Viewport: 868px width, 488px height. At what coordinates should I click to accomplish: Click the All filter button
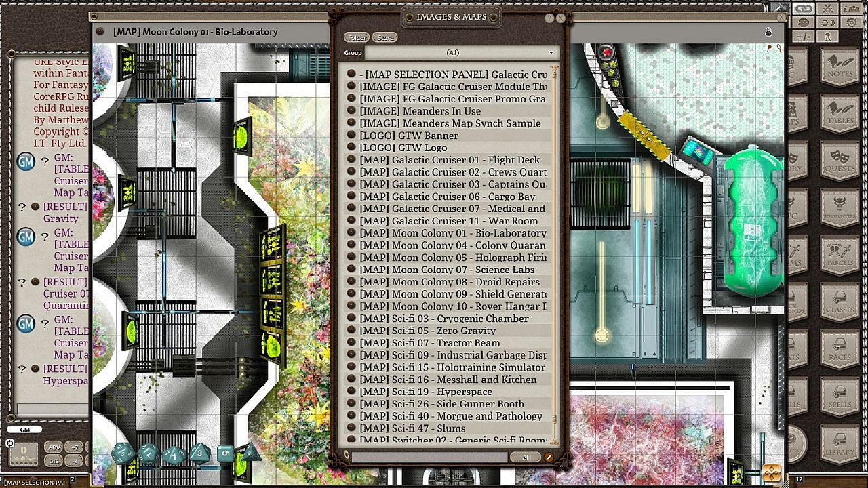[526, 457]
